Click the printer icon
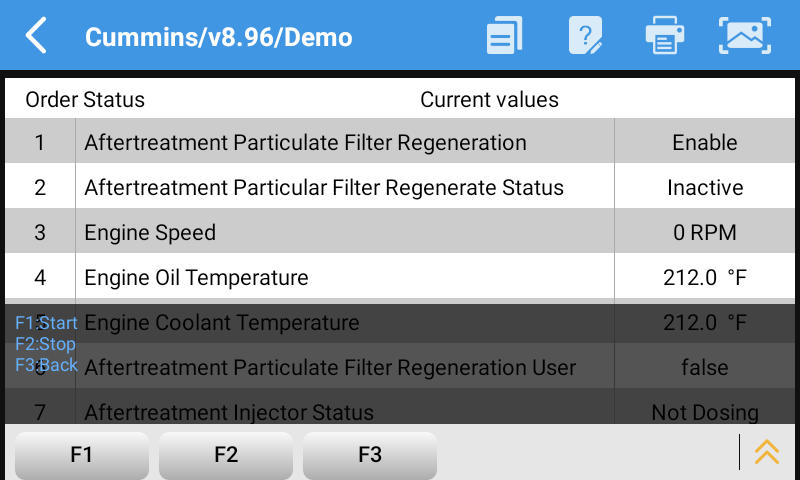This screenshot has width=800, height=480. pyautogui.click(x=664, y=36)
